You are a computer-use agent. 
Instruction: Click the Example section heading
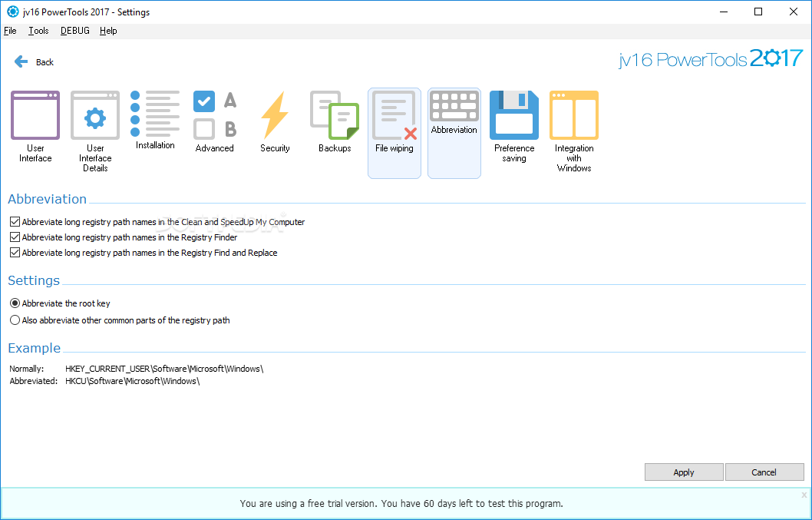tap(35, 348)
